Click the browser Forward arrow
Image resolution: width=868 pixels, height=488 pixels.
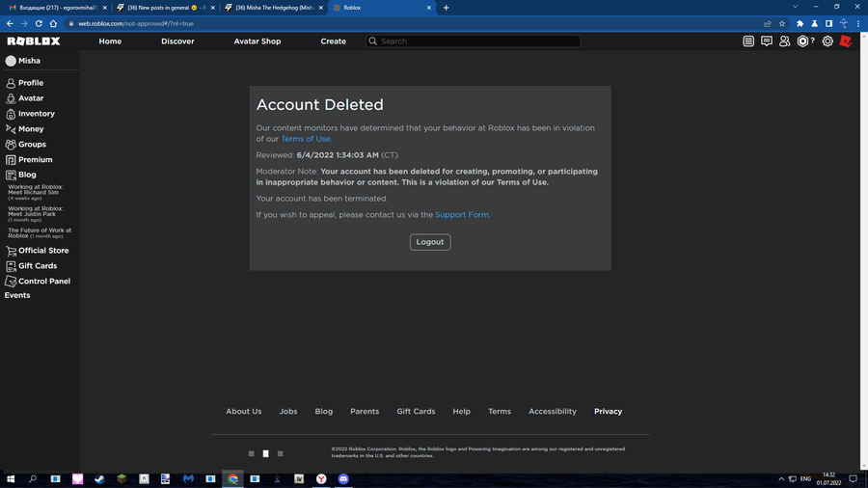click(24, 23)
